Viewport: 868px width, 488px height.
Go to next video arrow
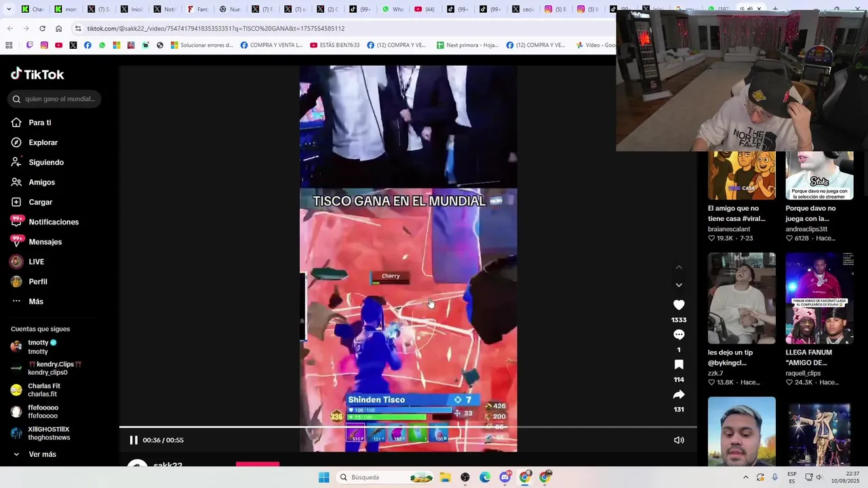(679, 285)
